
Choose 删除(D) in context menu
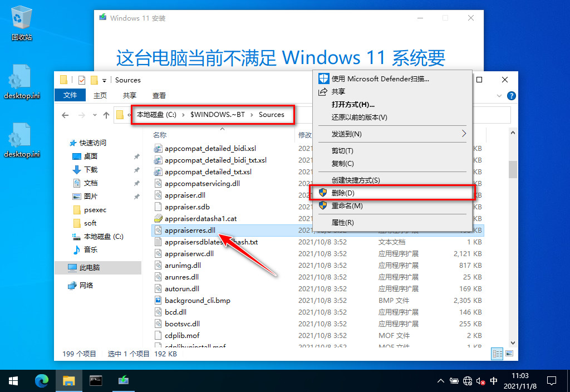coord(392,193)
